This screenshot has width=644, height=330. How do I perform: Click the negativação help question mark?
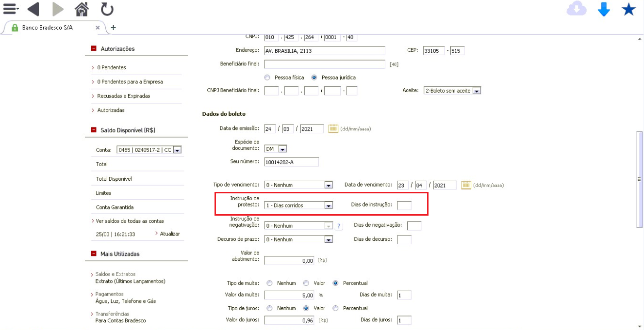point(339,226)
